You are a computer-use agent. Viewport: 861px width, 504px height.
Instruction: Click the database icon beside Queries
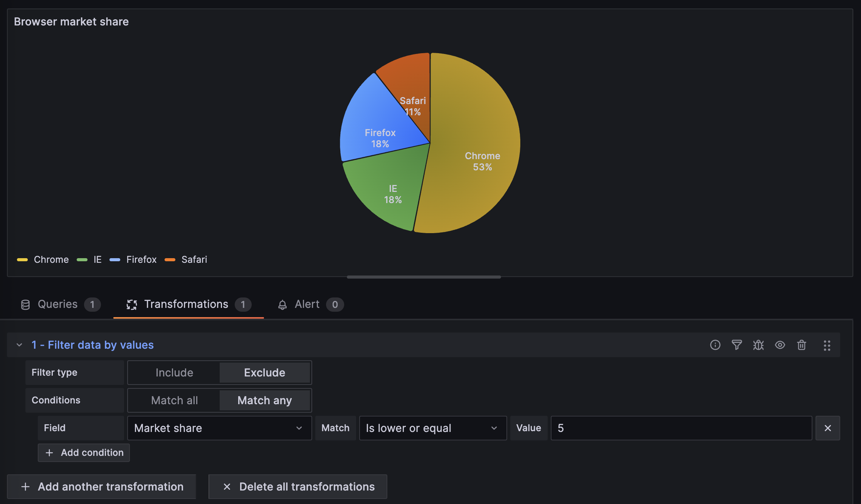pos(25,304)
